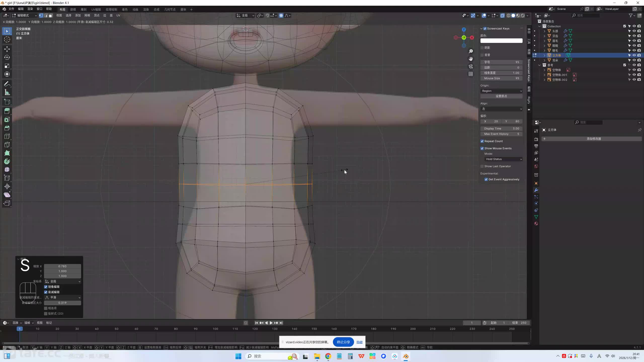Viewport: 644px width, 362px height.
Task: Click the viewport zoom magnifier icon
Action: click(x=471, y=51)
